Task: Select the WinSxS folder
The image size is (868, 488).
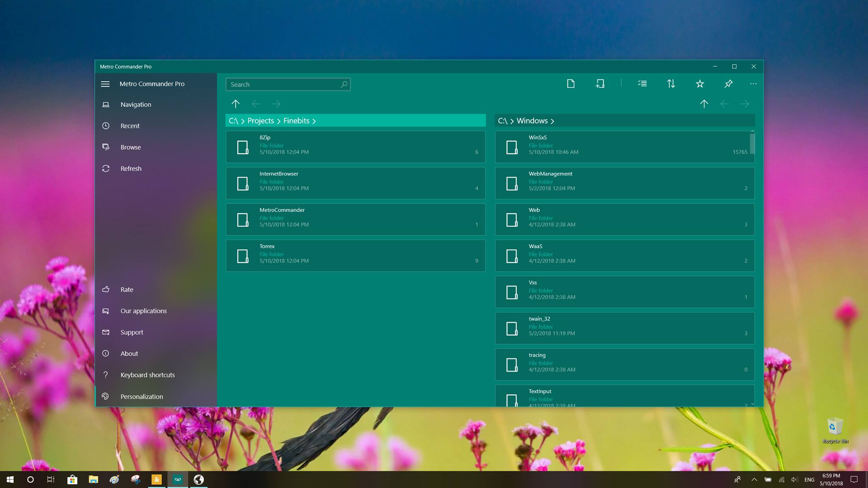Action: point(625,147)
